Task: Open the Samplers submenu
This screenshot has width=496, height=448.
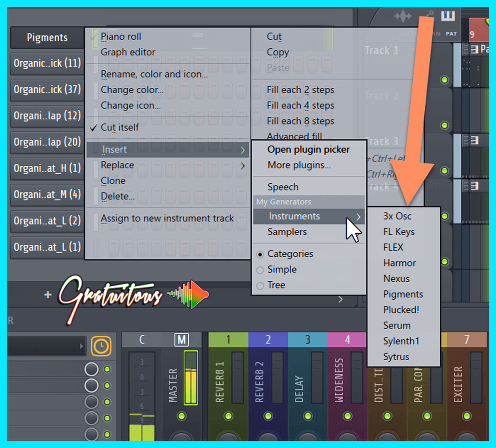Action: [x=309, y=232]
